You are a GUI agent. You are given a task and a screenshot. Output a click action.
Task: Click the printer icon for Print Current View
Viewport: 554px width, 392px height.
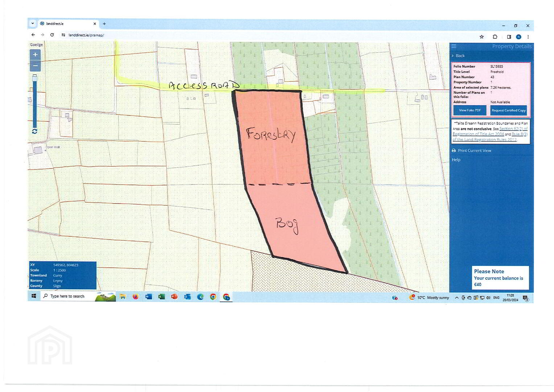click(454, 151)
